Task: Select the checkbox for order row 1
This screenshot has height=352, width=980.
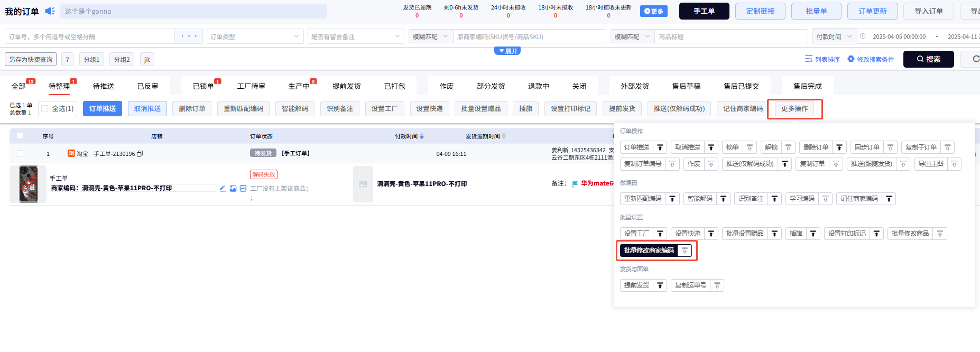Action: [20, 153]
